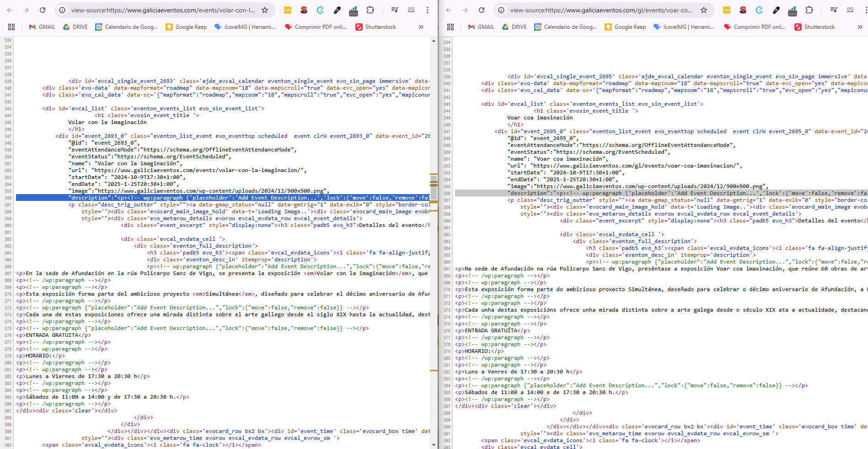Open the yellow extension icon in right window
This screenshot has width=868, height=449.
pos(727,10)
